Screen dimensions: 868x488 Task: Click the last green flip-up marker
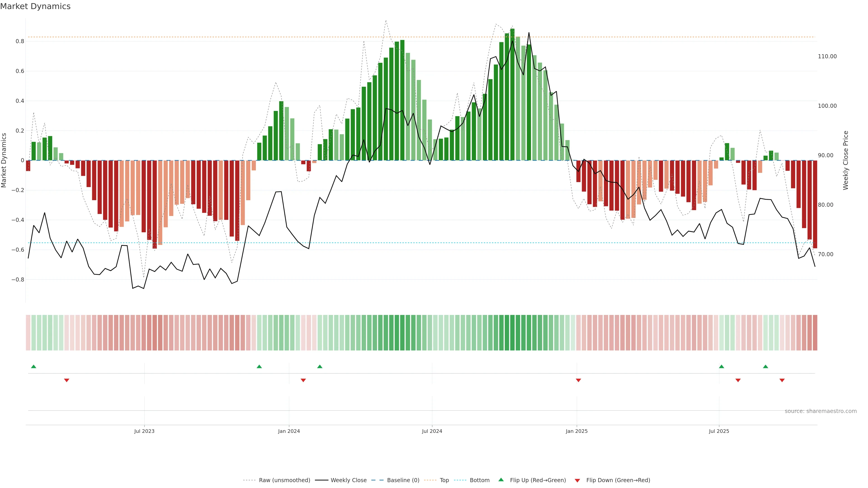(x=766, y=366)
